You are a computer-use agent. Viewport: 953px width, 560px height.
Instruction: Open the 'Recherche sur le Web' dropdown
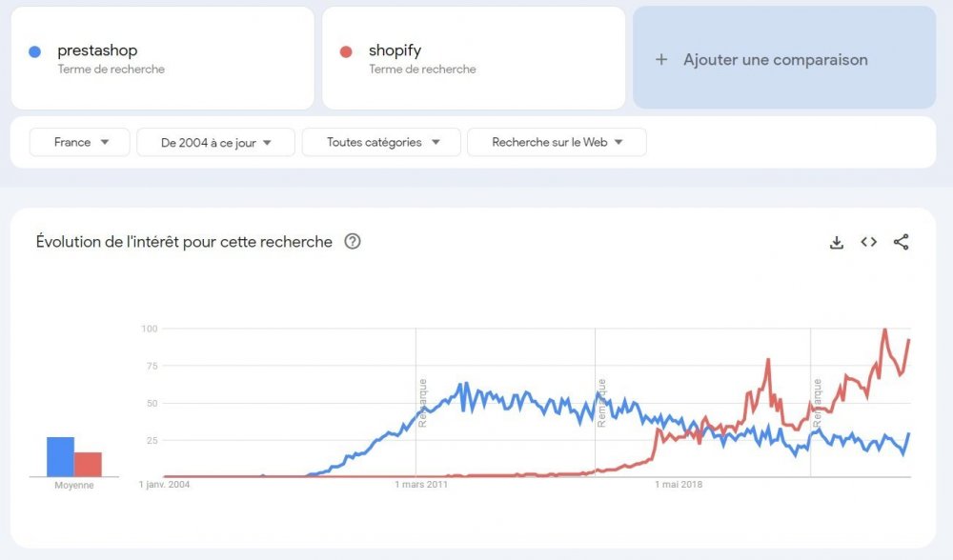[557, 141]
